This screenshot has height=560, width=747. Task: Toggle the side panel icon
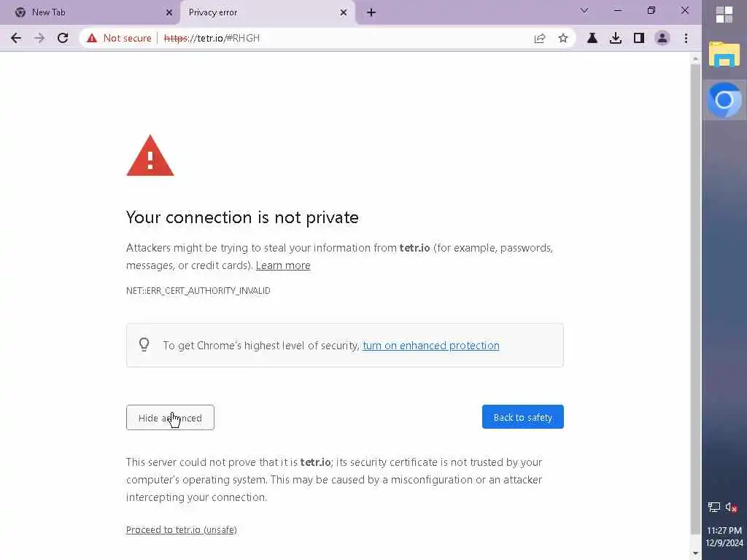[639, 39]
